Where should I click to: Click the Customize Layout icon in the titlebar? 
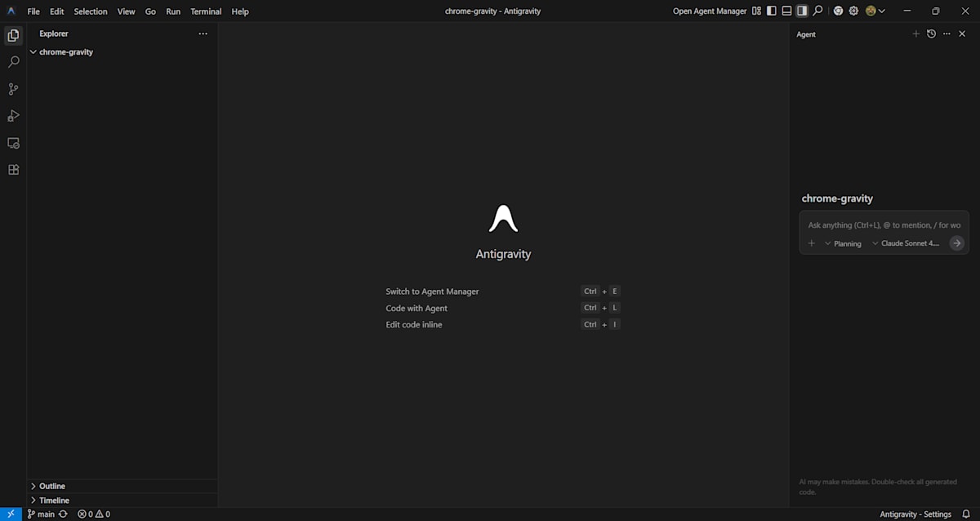[756, 11]
